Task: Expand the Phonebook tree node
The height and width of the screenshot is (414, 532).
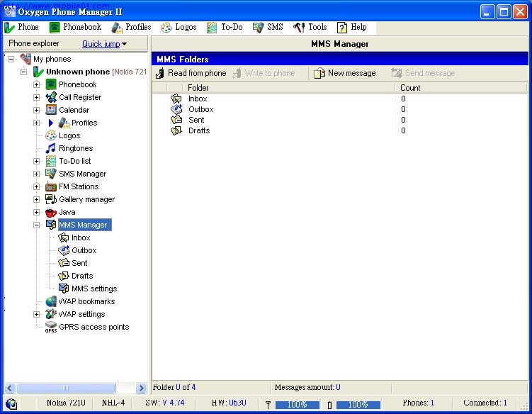Action: 36,84
